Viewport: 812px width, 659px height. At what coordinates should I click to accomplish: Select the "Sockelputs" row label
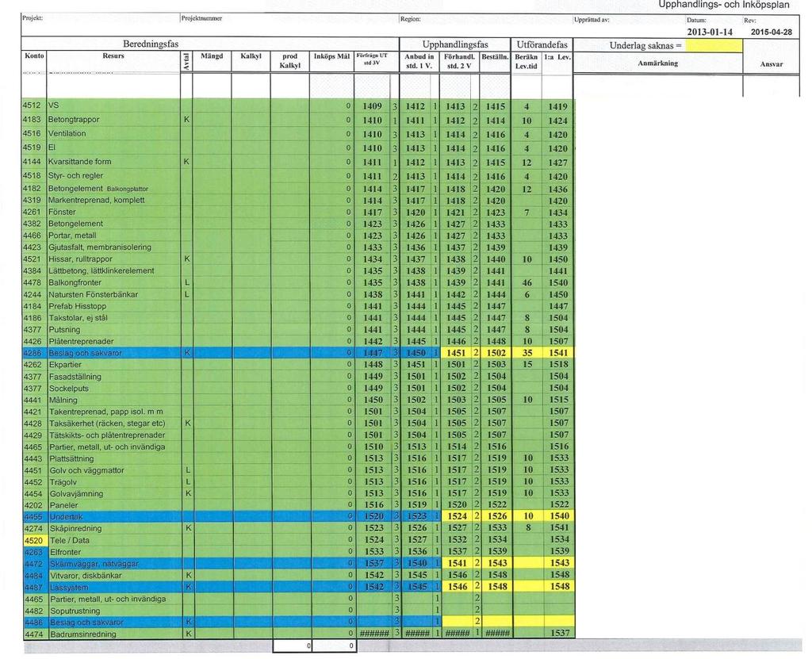tap(69, 388)
